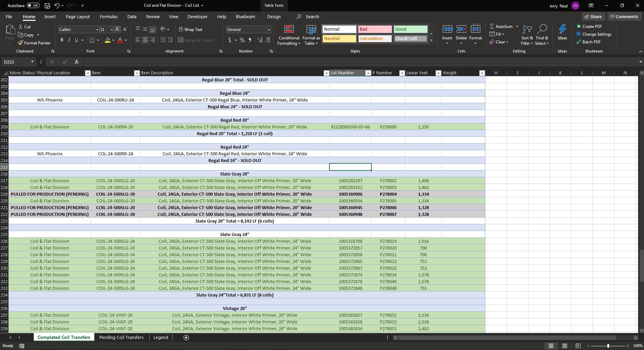The width and height of the screenshot is (644, 350).
Task: Open Conditional Formatting
Action: [289, 35]
